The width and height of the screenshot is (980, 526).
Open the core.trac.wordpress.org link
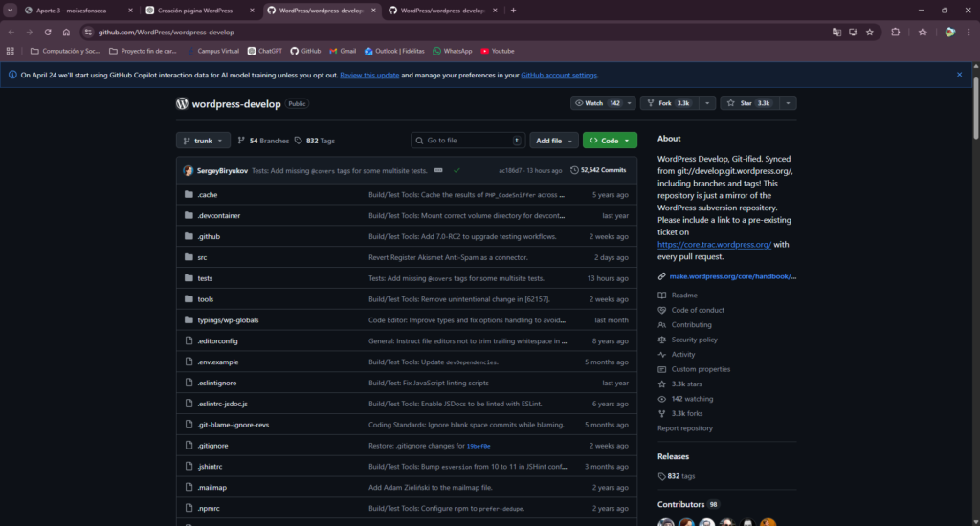coord(714,245)
